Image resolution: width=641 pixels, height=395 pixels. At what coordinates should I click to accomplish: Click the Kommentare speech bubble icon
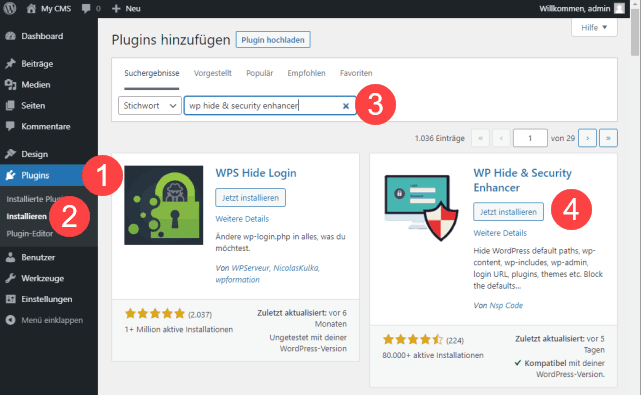[10, 126]
